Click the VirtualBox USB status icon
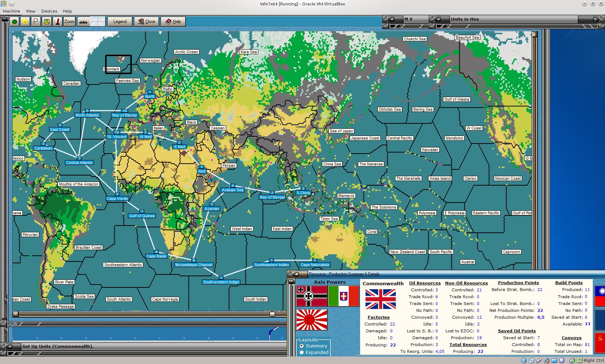Screen dimensions: 605x364 [x=539, y=360]
